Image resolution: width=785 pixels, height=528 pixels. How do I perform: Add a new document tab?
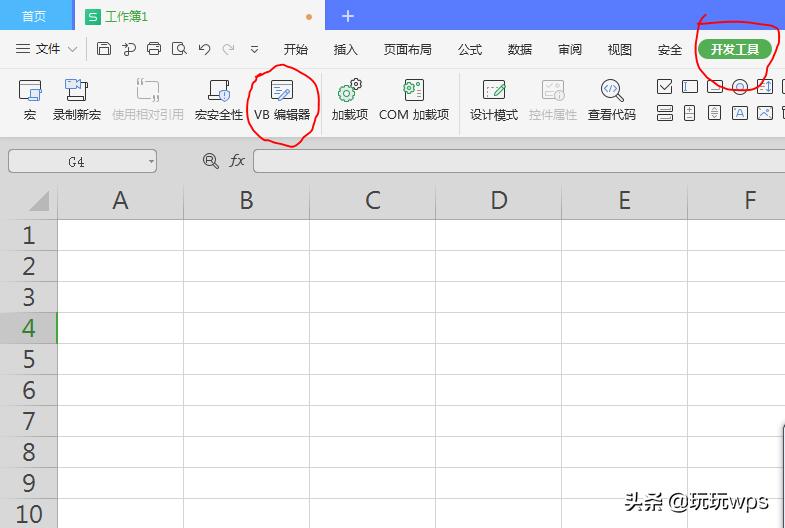[348, 16]
